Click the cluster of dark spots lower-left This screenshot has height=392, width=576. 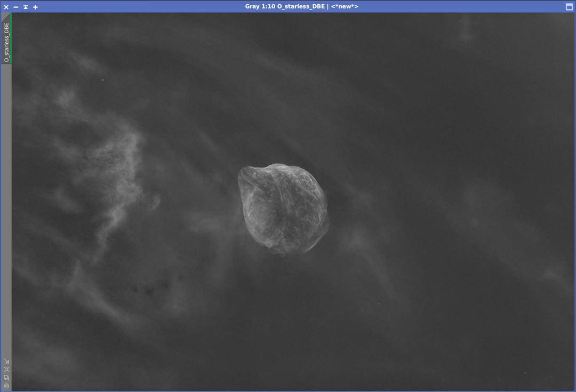pyautogui.click(x=149, y=289)
